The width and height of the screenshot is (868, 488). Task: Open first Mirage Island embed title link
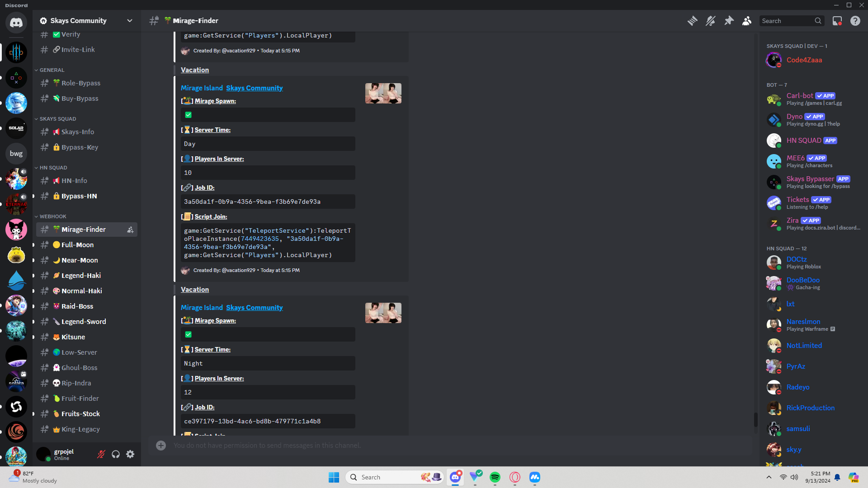202,88
